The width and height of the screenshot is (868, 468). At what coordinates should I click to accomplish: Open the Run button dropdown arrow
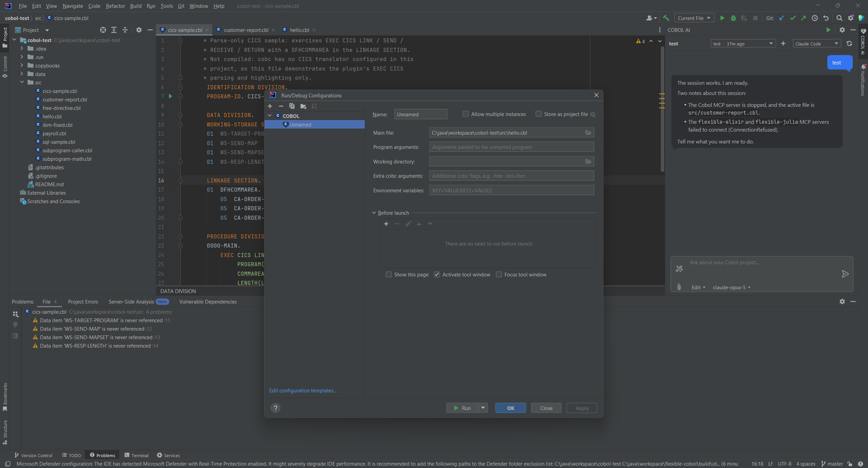pos(483,408)
